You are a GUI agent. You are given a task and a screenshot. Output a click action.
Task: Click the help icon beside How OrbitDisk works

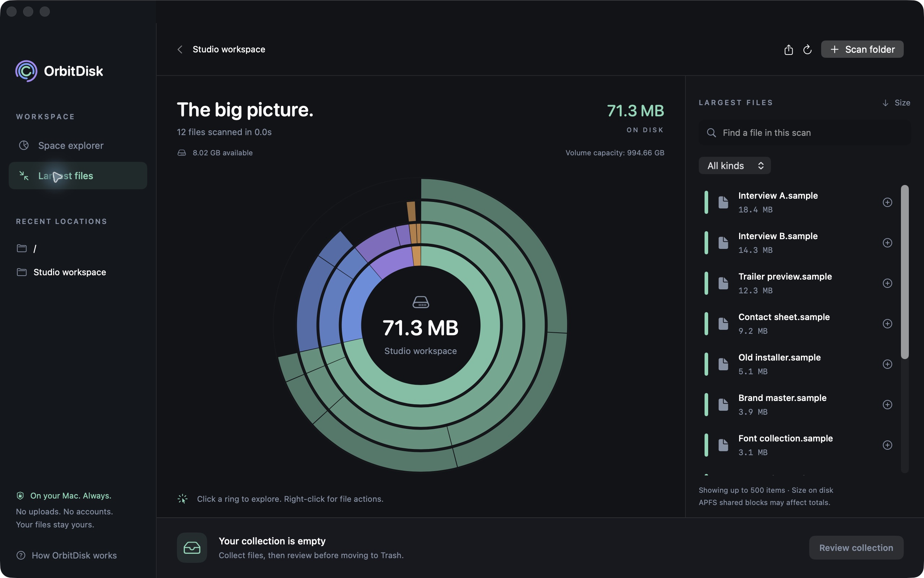21,555
